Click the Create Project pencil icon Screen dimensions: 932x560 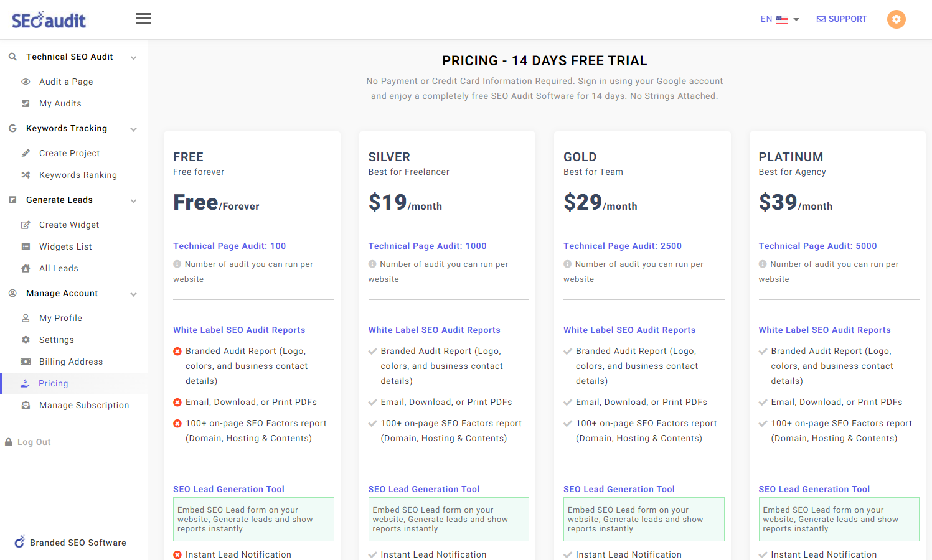(25, 153)
